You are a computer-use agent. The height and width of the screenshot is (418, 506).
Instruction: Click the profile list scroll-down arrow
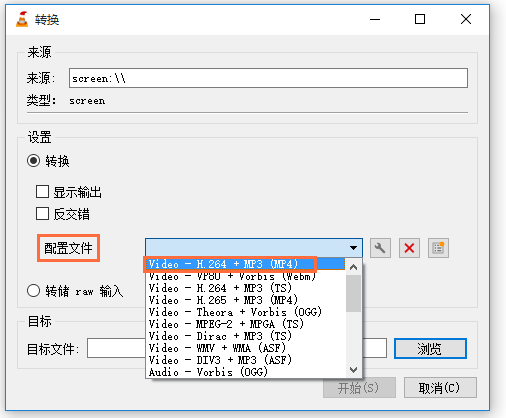coord(354,370)
